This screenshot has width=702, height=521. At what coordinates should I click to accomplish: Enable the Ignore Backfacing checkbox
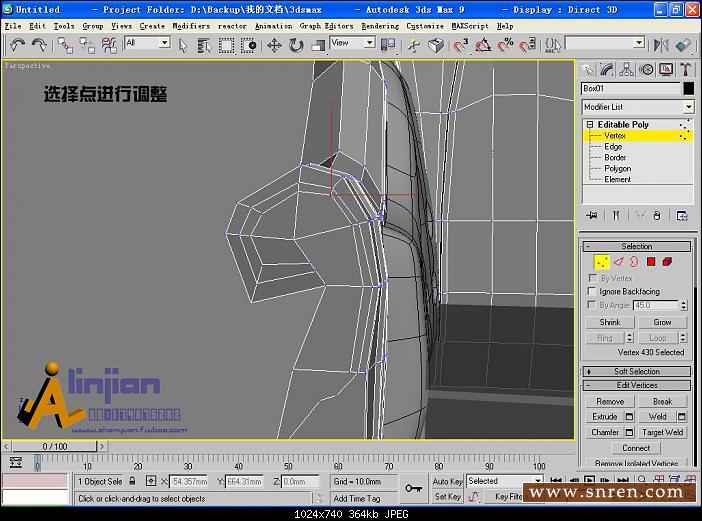(594, 292)
